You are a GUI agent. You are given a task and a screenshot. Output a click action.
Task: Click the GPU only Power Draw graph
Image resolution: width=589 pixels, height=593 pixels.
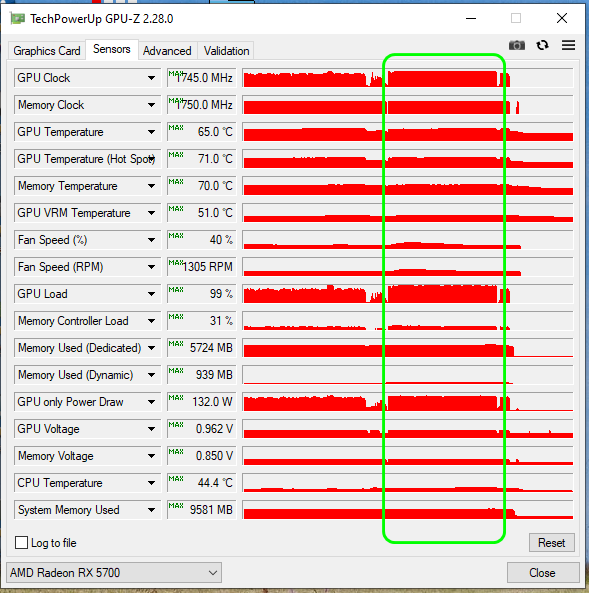pos(408,402)
